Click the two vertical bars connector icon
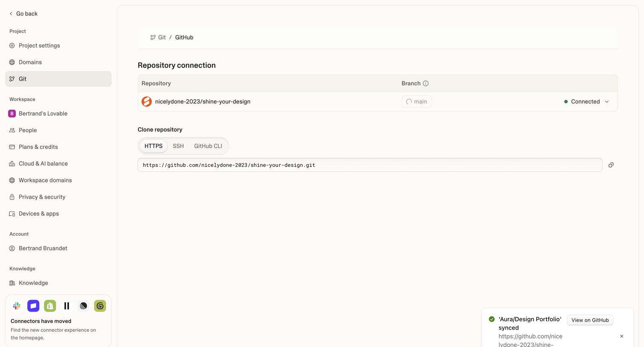 pyautogui.click(x=66, y=306)
